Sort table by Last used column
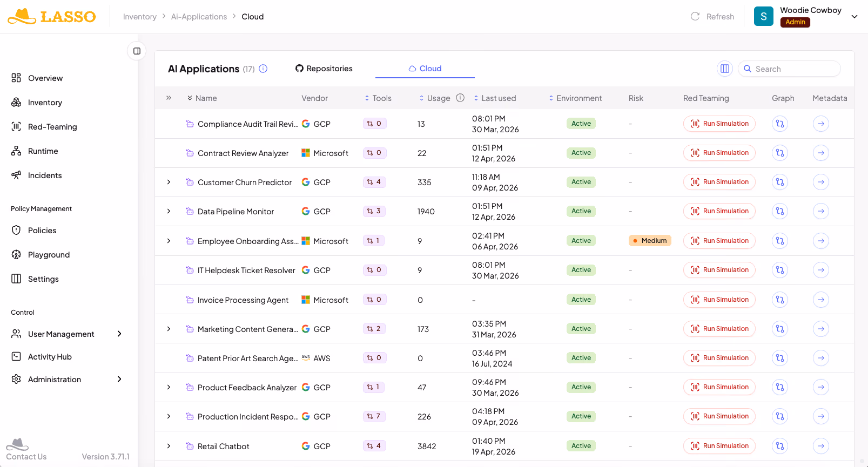Viewport: 868px width, 467px height. click(x=495, y=98)
